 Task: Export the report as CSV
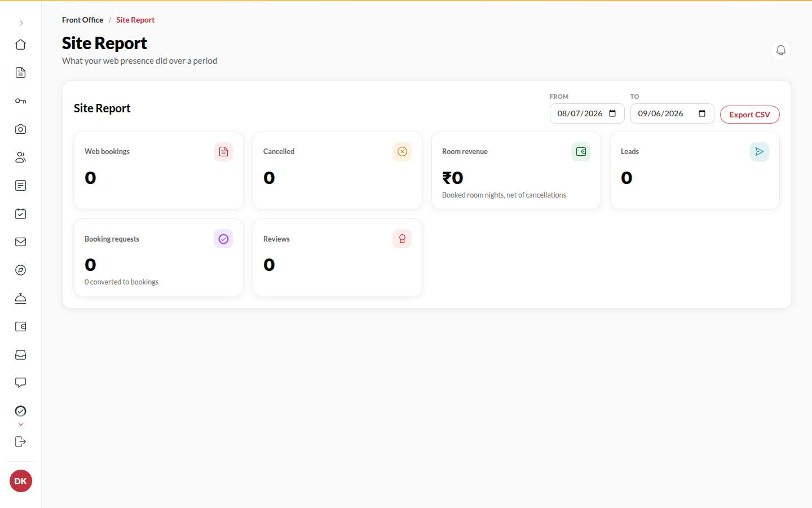(x=750, y=115)
